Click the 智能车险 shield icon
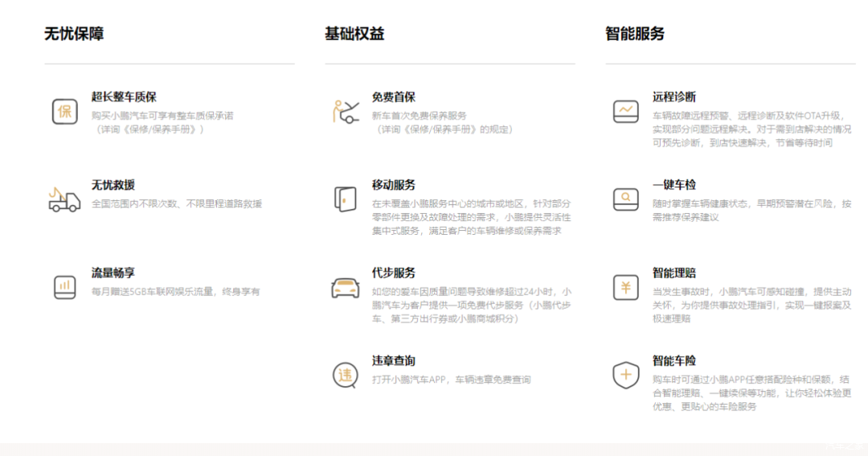Screen dimensions: 868x456 pos(625,375)
